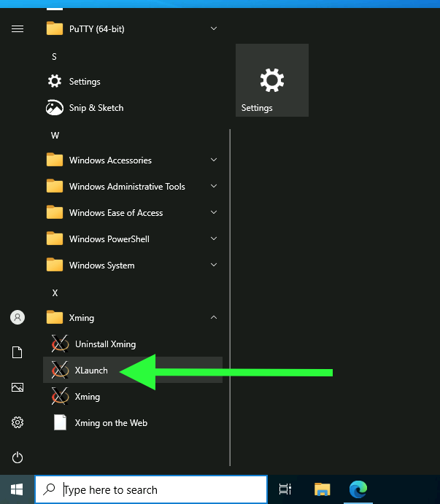Expand Windows Ease of Access chevron

tap(214, 212)
